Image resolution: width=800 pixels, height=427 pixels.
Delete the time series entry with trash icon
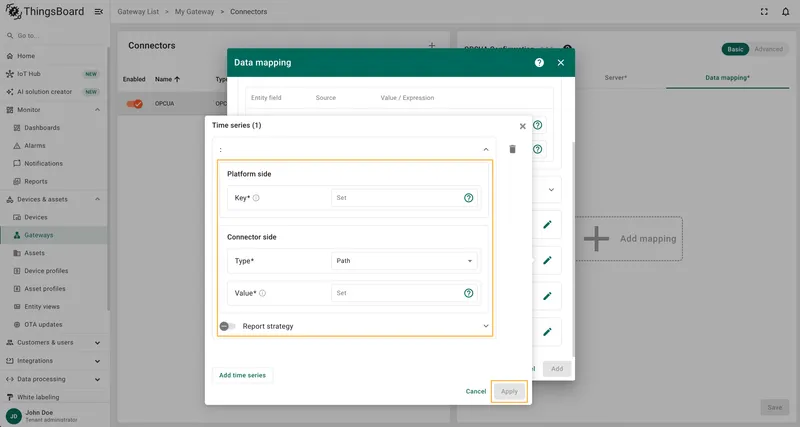click(512, 149)
